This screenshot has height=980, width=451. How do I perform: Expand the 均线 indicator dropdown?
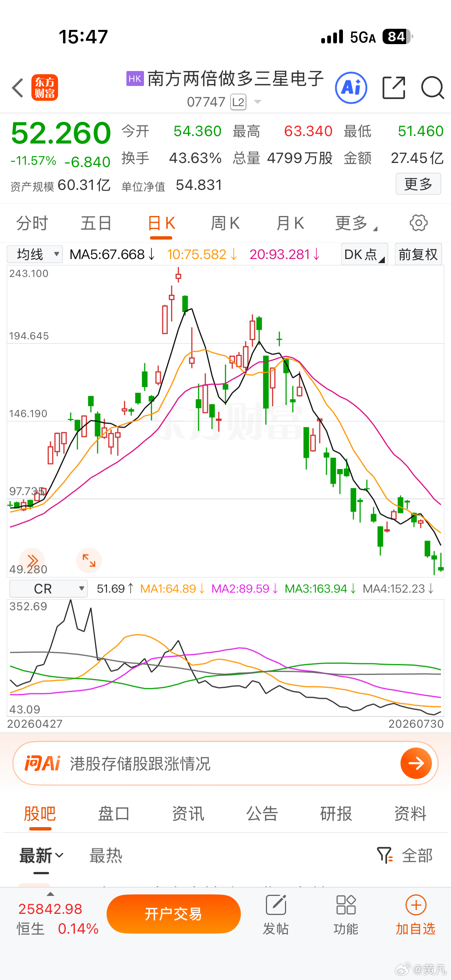pyautogui.click(x=35, y=254)
